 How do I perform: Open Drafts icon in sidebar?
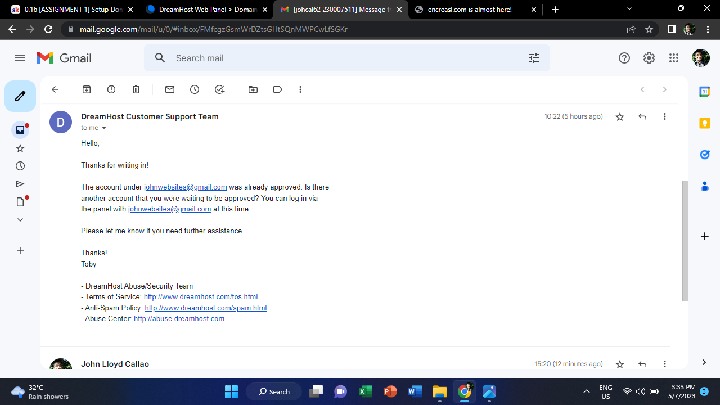pyautogui.click(x=20, y=202)
